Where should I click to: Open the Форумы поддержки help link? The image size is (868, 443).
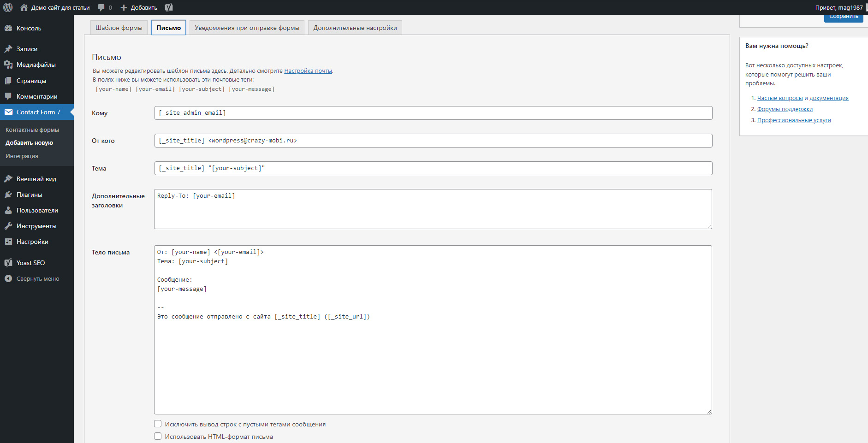[x=785, y=109]
